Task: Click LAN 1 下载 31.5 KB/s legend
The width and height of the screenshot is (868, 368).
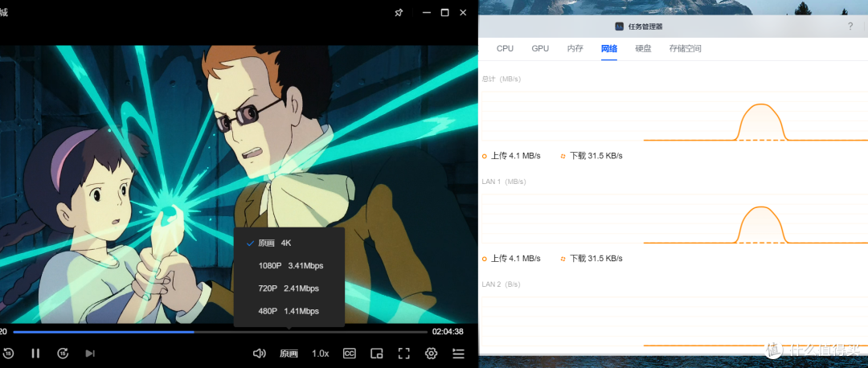Action: coord(592,259)
